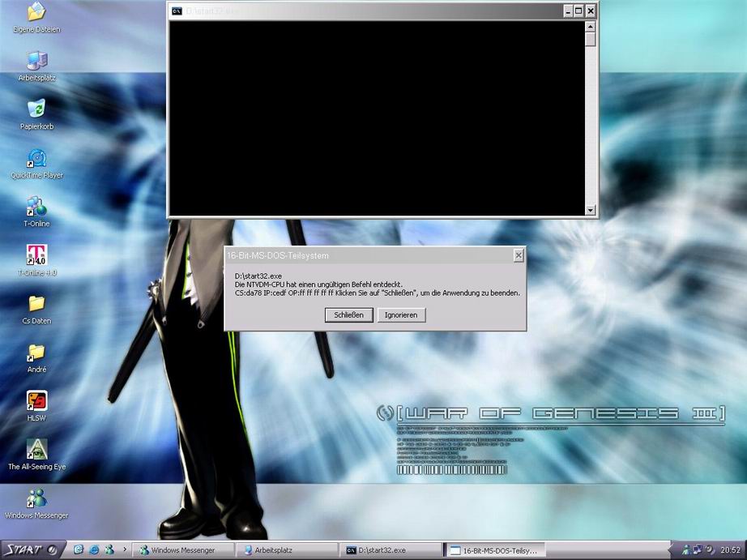Maximize the D:\start32.exe console window
Screen dimensions: 747x560
pyautogui.click(x=578, y=11)
